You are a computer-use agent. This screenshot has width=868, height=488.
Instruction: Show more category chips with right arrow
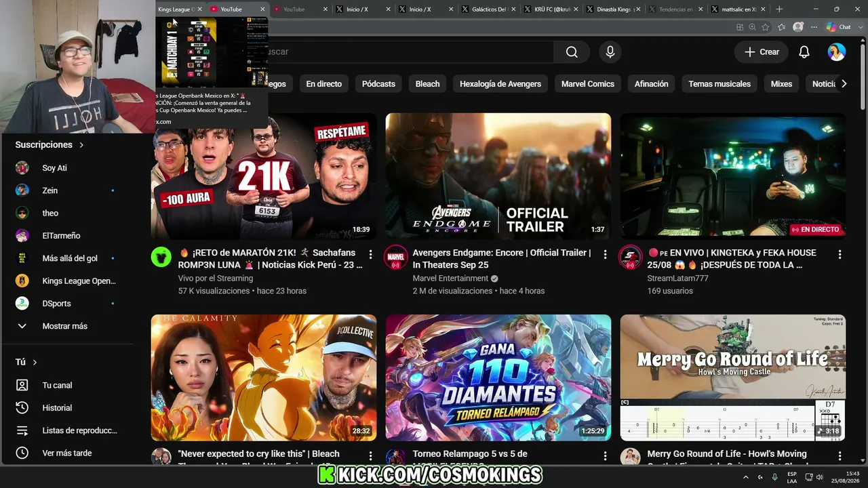[x=844, y=84]
